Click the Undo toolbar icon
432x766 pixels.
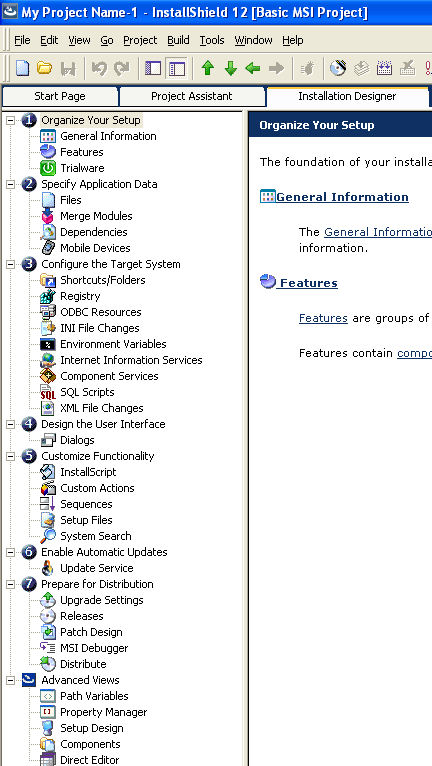point(99,68)
